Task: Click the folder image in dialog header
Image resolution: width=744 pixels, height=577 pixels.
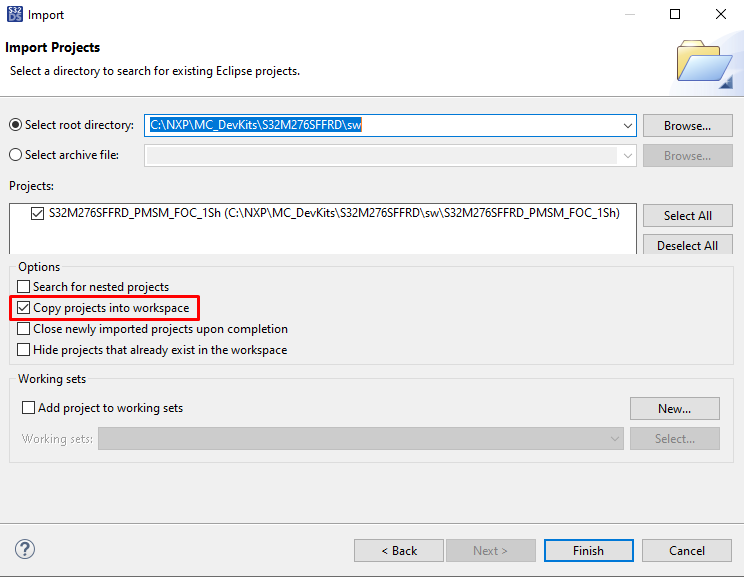Action: click(x=704, y=61)
